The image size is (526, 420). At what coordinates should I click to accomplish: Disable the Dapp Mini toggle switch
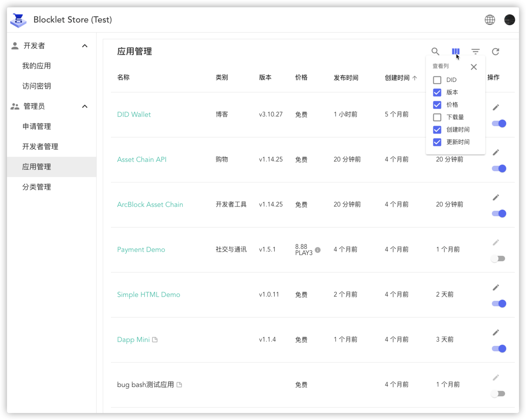(499, 349)
